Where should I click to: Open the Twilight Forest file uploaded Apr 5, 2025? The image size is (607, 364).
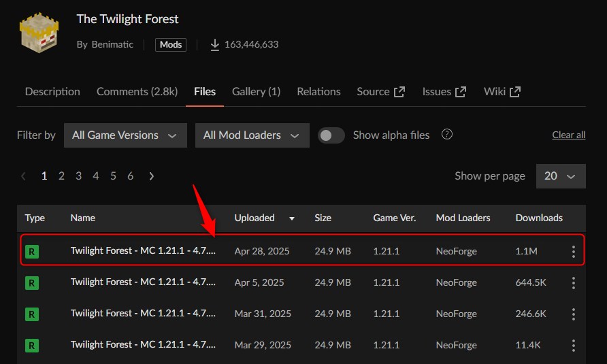coord(143,282)
